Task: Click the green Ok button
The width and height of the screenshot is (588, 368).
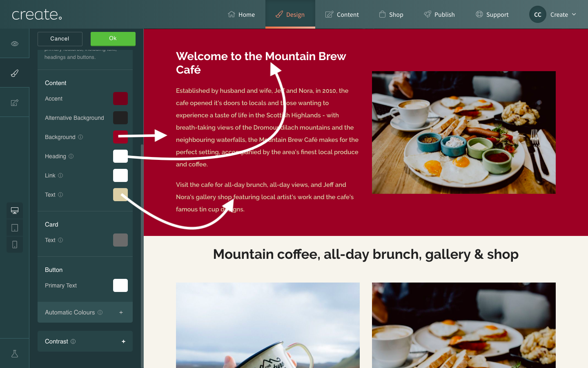Action: (113, 39)
